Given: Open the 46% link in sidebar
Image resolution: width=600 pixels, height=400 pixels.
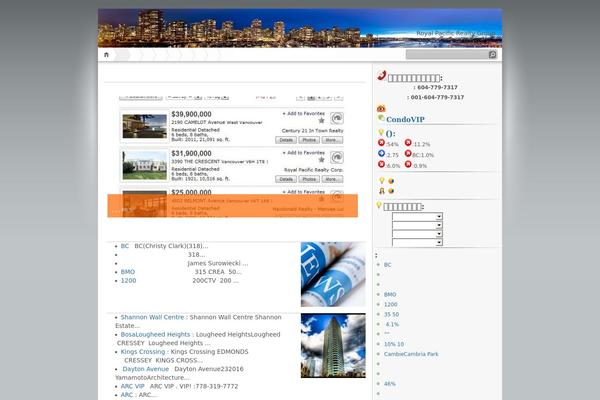Looking at the screenshot, I should [390, 384].
